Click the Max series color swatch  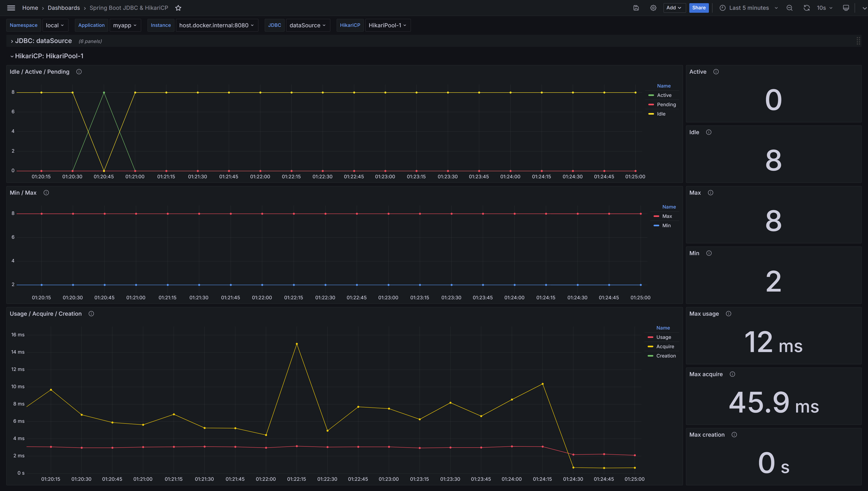tap(656, 216)
